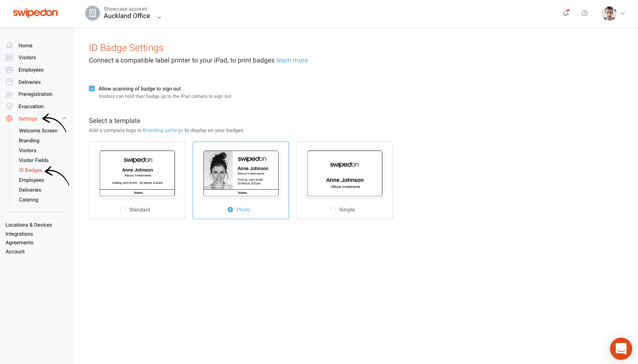Screen dimensions: 638x364
Task: Open Visitors under Settings submenu
Action: pos(28,151)
